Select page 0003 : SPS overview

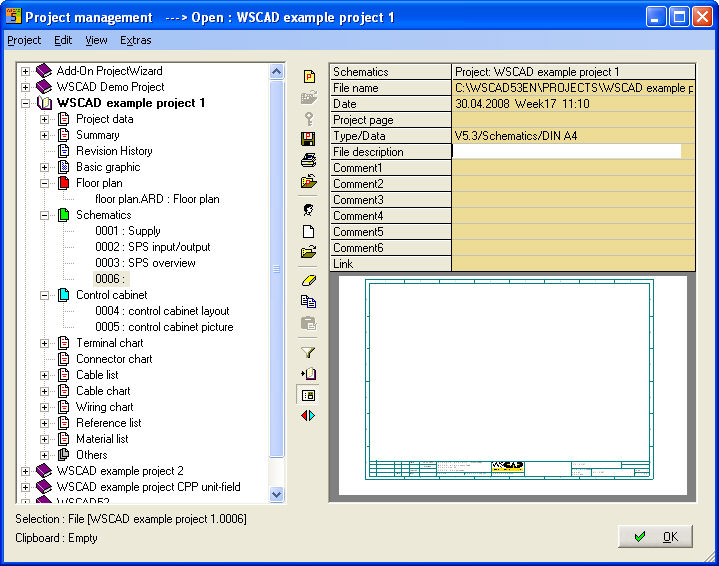tap(145, 263)
